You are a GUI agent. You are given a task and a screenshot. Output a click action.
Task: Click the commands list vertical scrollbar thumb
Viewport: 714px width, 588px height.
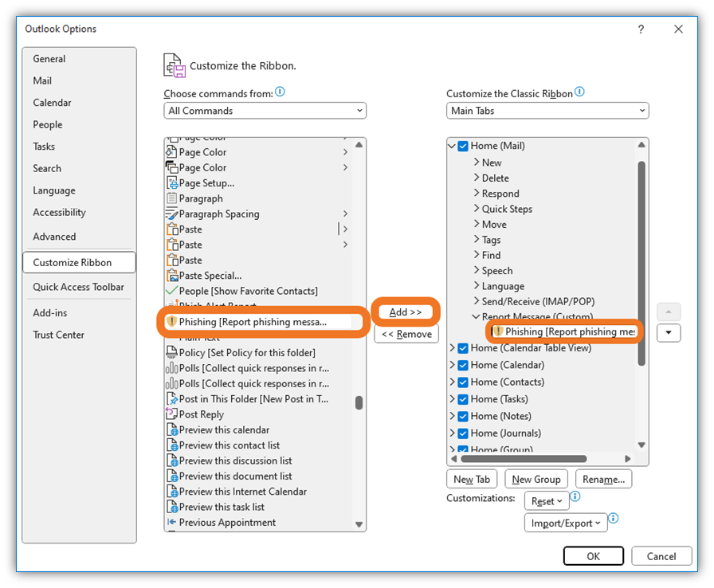(359, 402)
